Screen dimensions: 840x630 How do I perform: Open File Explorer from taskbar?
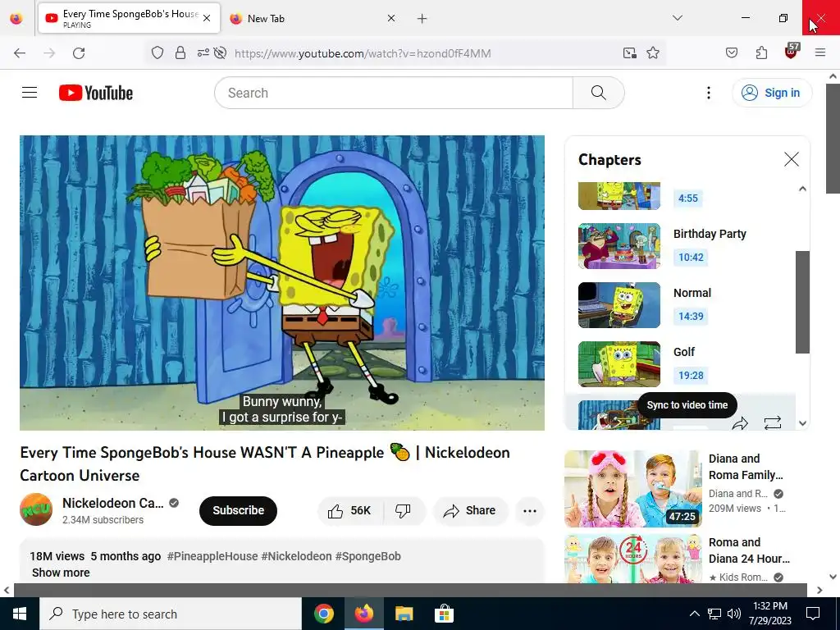point(404,614)
